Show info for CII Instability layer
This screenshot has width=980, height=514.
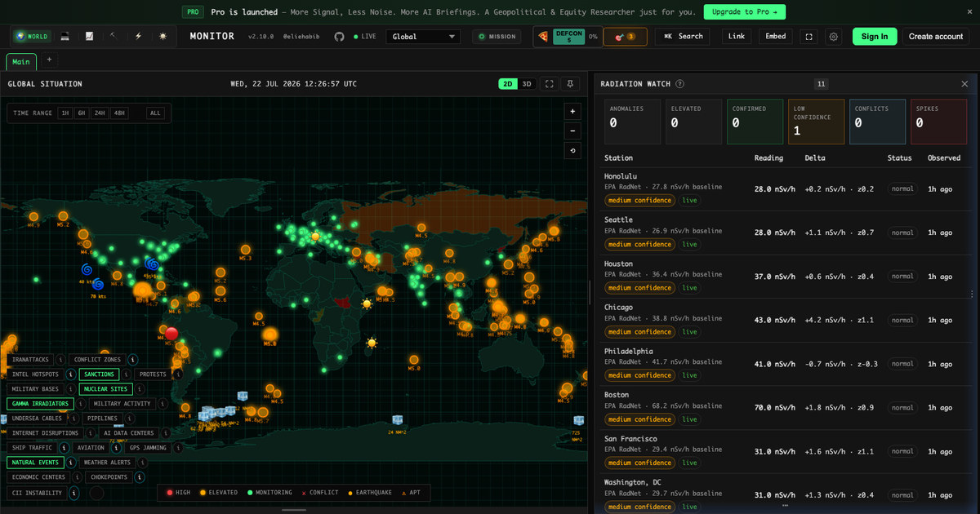[73, 493]
